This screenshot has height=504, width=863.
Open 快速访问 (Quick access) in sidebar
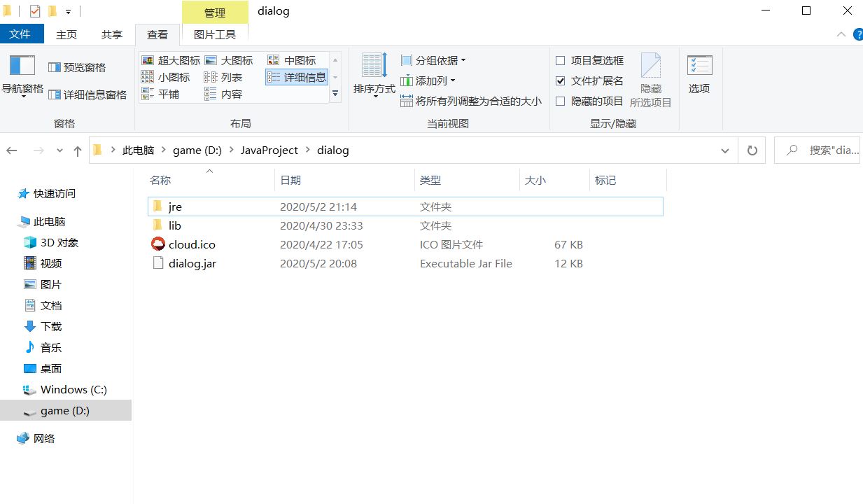[47, 193]
